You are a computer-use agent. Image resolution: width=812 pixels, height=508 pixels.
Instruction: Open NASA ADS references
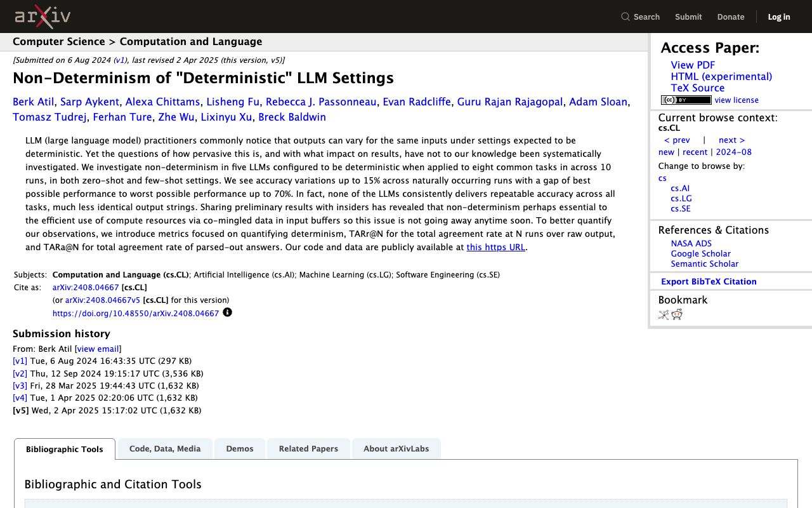(x=691, y=244)
